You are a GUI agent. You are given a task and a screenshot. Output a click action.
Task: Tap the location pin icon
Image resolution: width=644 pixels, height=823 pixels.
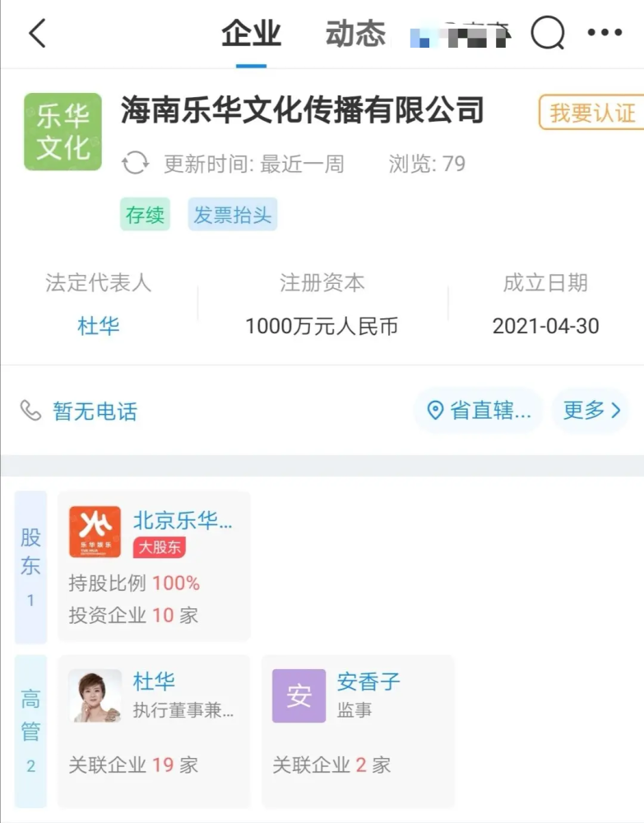click(x=435, y=411)
